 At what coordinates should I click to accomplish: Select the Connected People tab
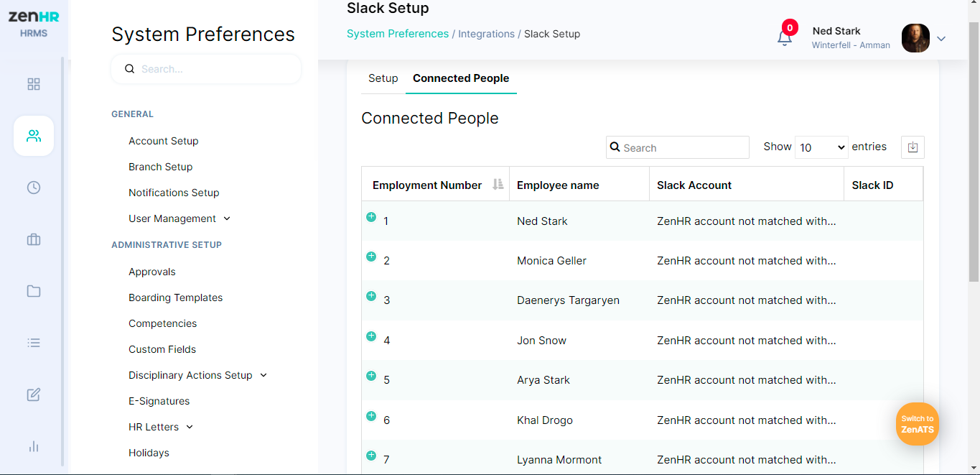(461, 78)
